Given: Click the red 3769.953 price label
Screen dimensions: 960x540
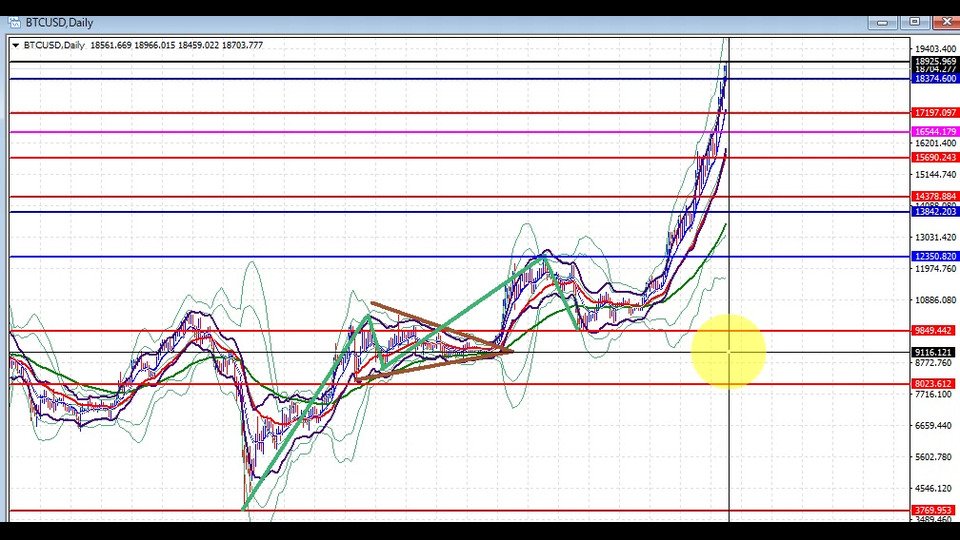Looking at the screenshot, I should pos(933,510).
